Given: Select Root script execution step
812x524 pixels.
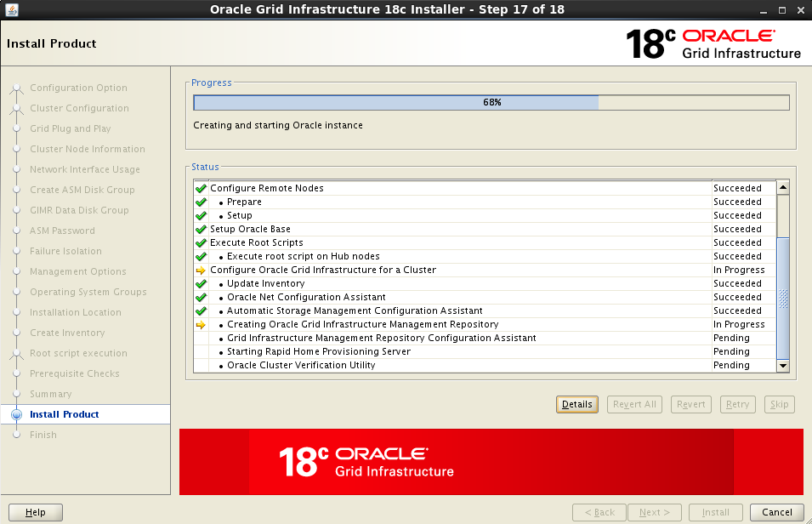Looking at the screenshot, I should click(78, 353).
